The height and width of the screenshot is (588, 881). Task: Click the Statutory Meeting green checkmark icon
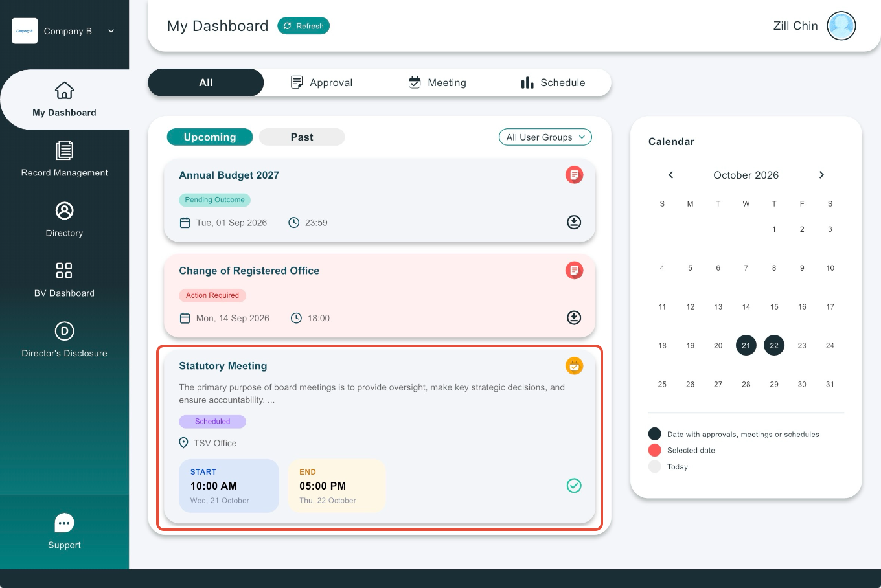[574, 486]
